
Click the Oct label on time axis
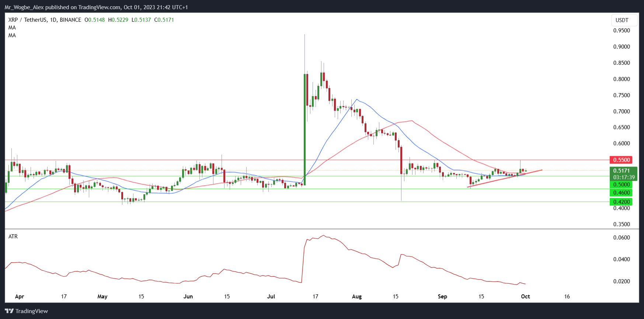[525, 297]
